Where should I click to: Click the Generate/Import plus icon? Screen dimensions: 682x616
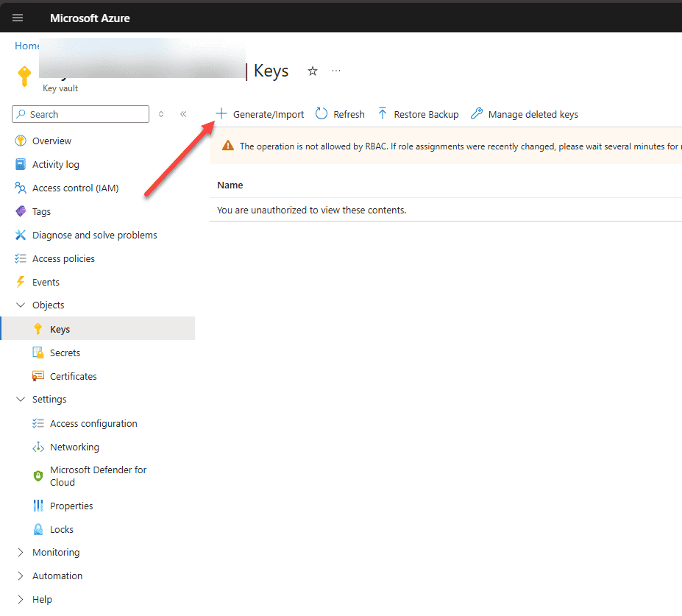[x=221, y=114]
